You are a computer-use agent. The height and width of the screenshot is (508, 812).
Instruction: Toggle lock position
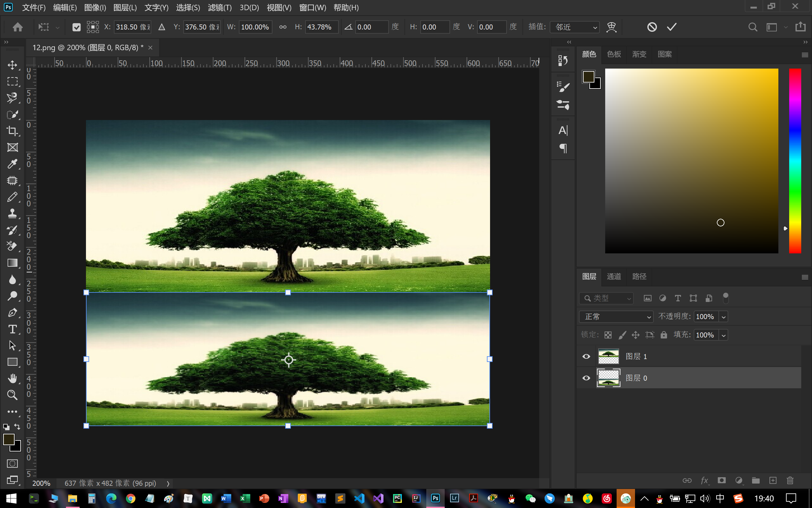click(636, 335)
